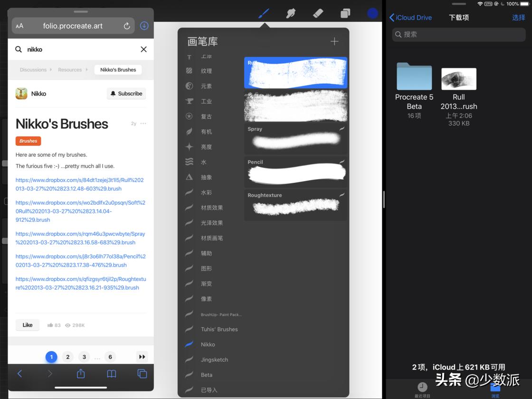Screen dimensions: 532x399
Task: Open the Soft Rull brush dropbox link
Action: (80, 211)
